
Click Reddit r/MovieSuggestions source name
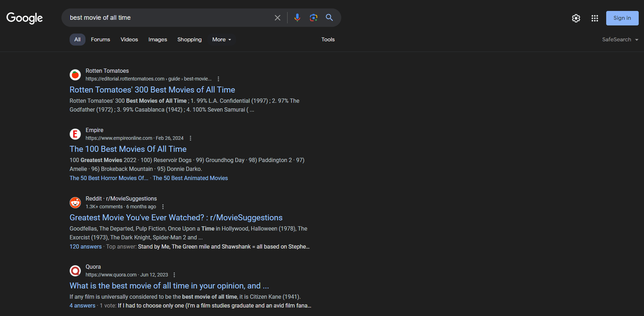(121, 198)
